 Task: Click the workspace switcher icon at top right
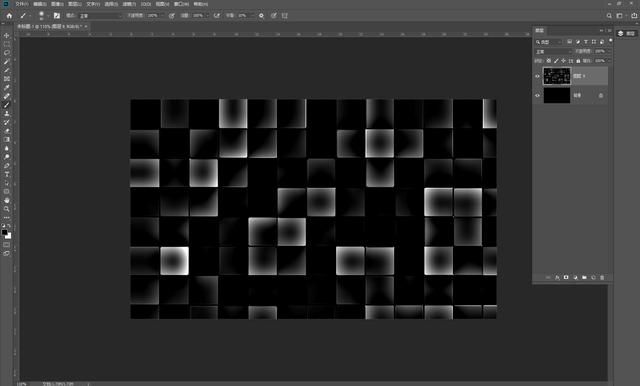point(620,16)
